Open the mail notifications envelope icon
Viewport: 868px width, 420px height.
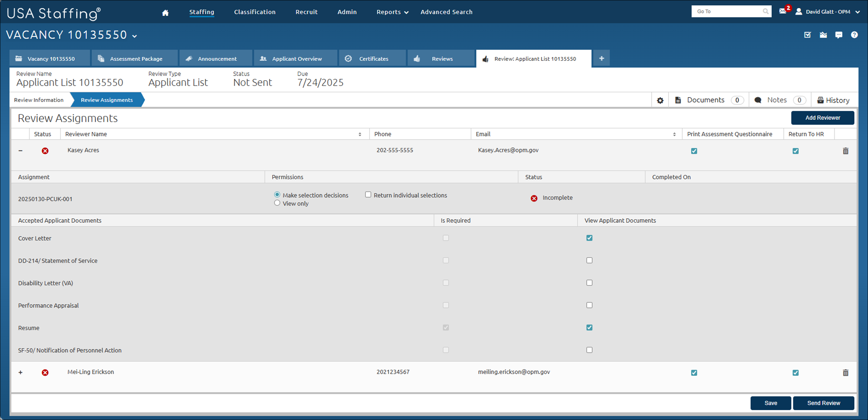[783, 11]
